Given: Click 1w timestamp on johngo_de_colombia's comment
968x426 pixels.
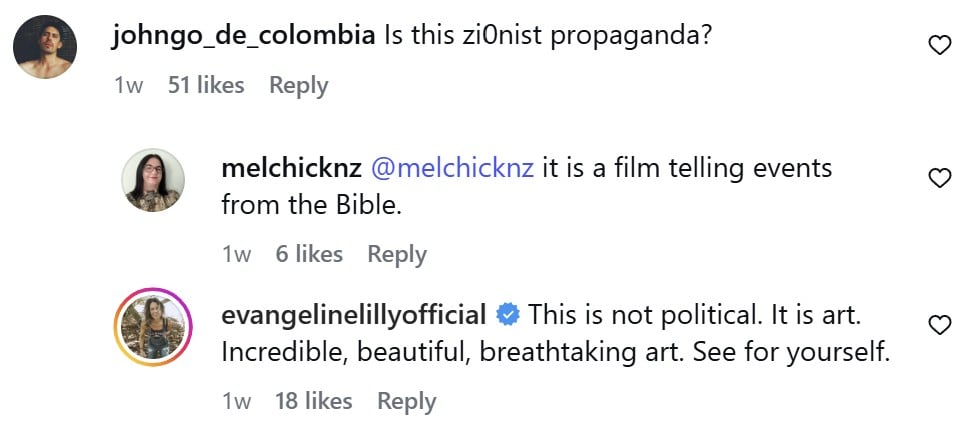Looking at the screenshot, I should 128,85.
